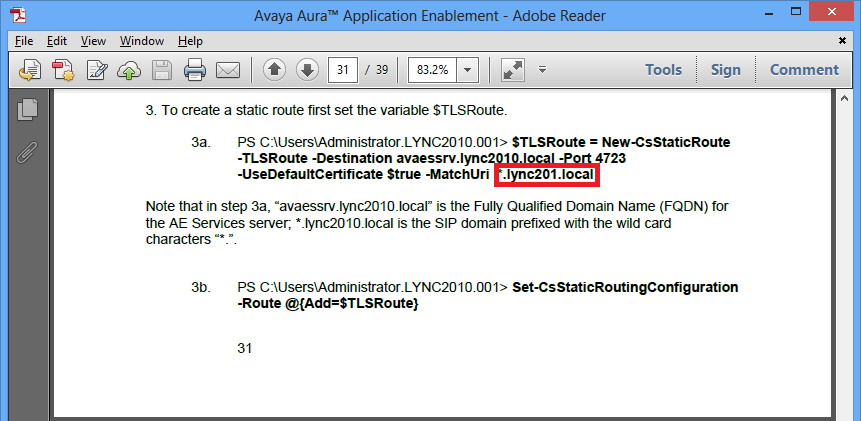The width and height of the screenshot is (861, 421).
Task: Click the upload to cloud icon
Action: [x=130, y=70]
